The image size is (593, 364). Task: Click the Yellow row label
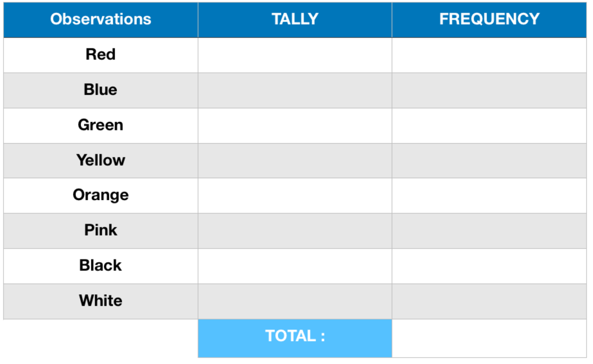click(x=101, y=160)
